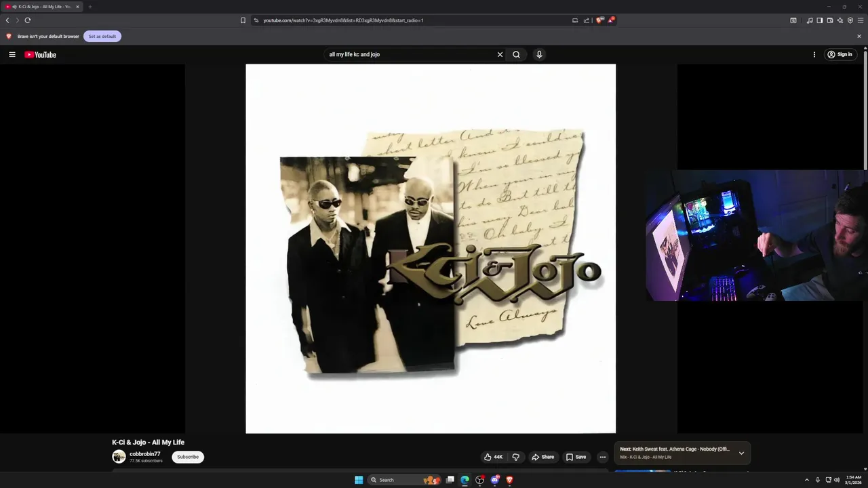Open picture-in-picture icon in address bar
Image resolution: width=868 pixels, height=488 pixels.
[575, 20]
